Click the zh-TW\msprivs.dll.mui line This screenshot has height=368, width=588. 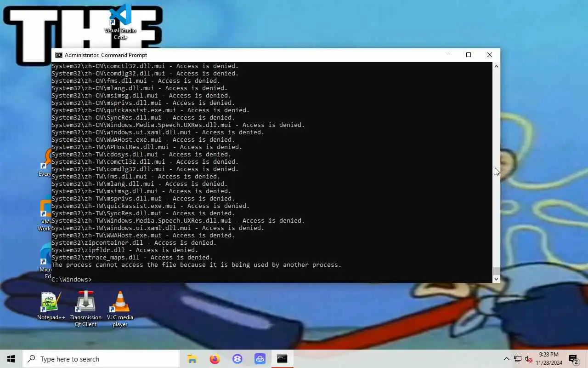[x=143, y=199]
